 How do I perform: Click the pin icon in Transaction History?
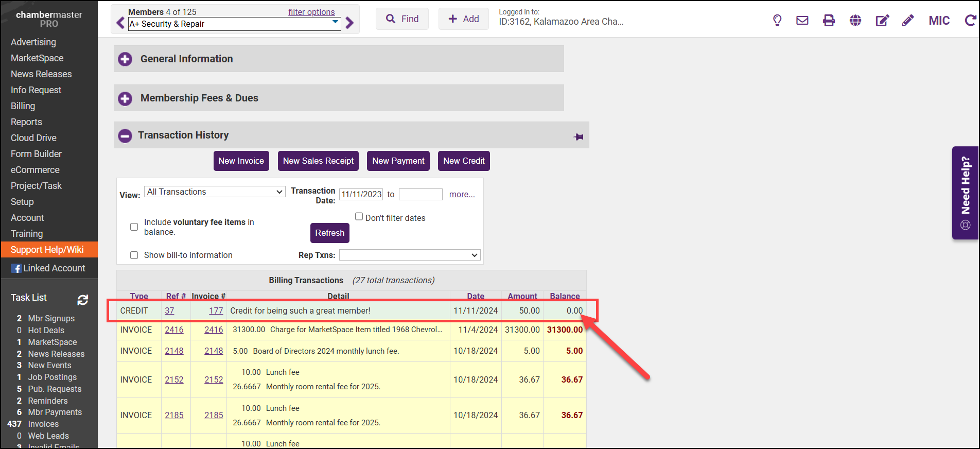[579, 136]
